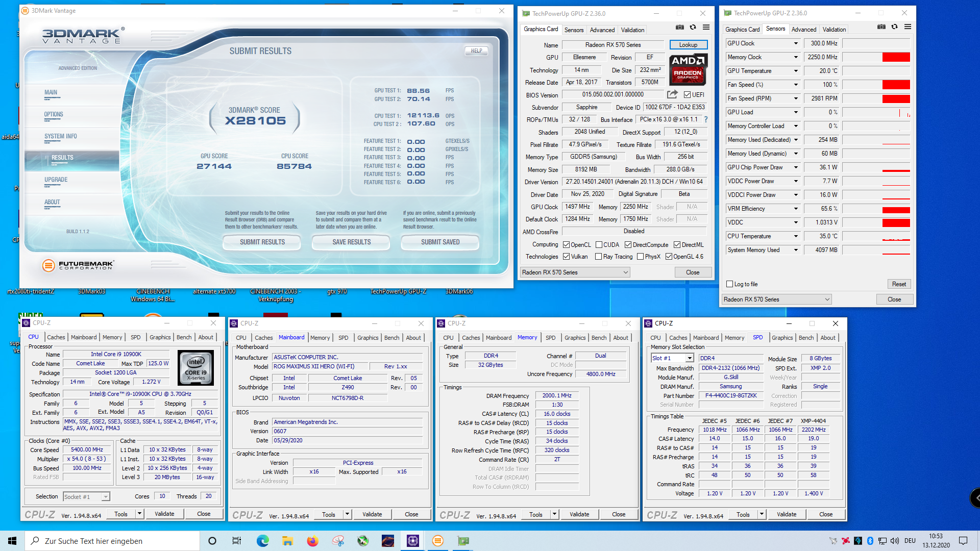
Task: Open GPU selector dropdown in Sensors window
Action: 776,299
